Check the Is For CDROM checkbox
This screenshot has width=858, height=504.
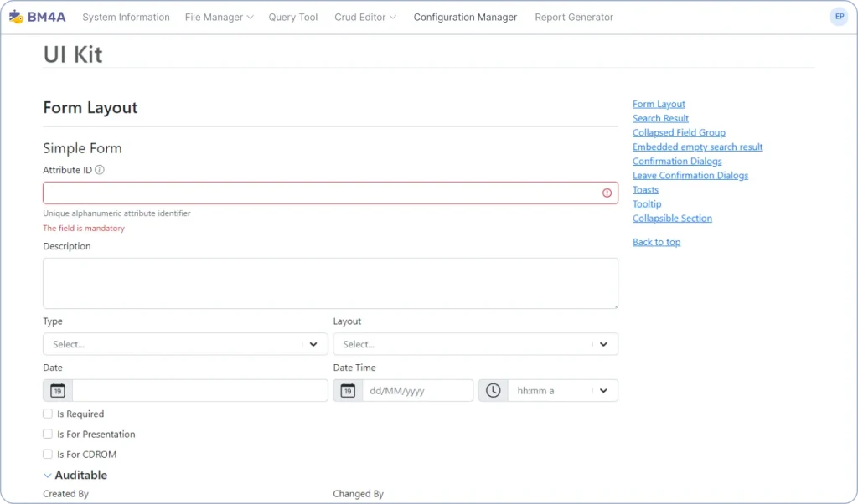pos(48,455)
